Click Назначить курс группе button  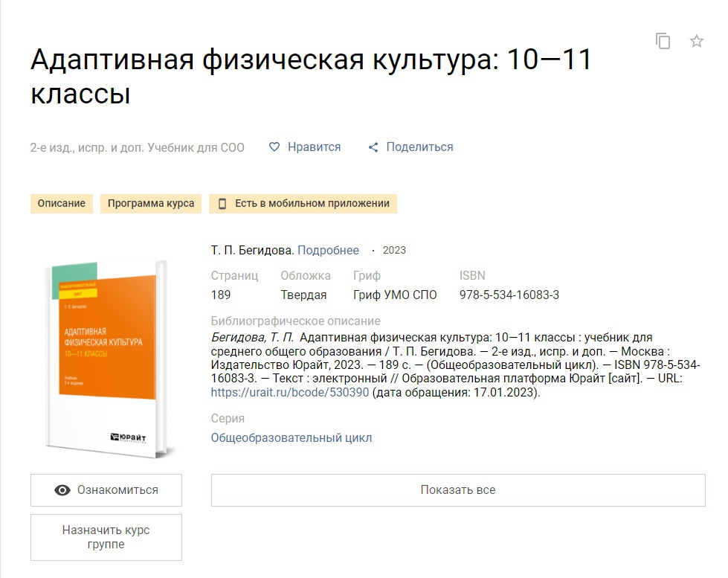(106, 537)
